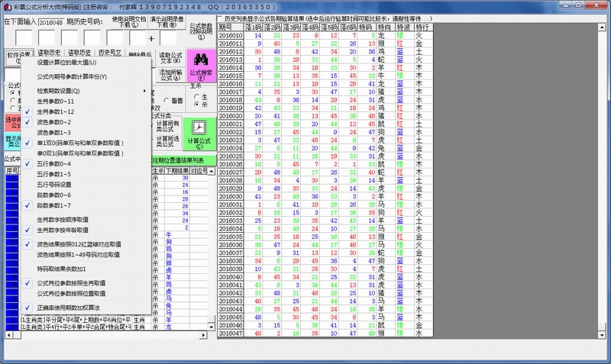Click the checkmark beside 生肖参数1~12

(x=27, y=111)
